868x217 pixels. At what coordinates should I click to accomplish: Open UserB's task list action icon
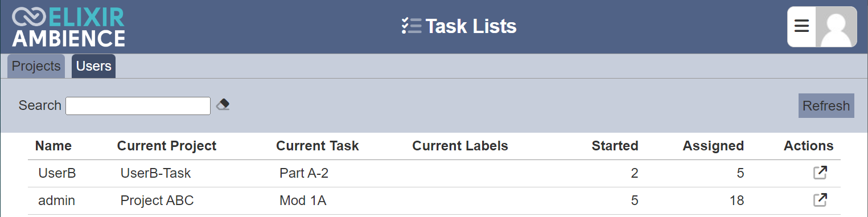tap(820, 173)
